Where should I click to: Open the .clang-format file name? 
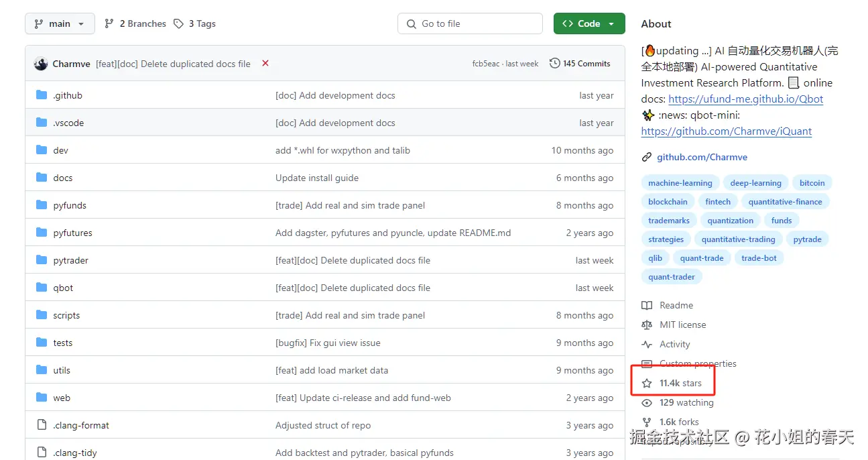[x=81, y=425]
